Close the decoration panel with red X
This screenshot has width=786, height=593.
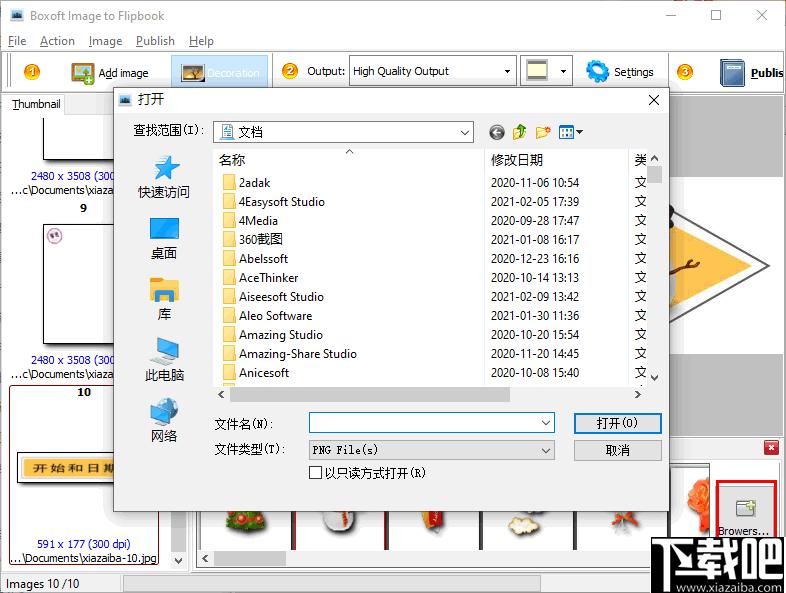[x=771, y=447]
